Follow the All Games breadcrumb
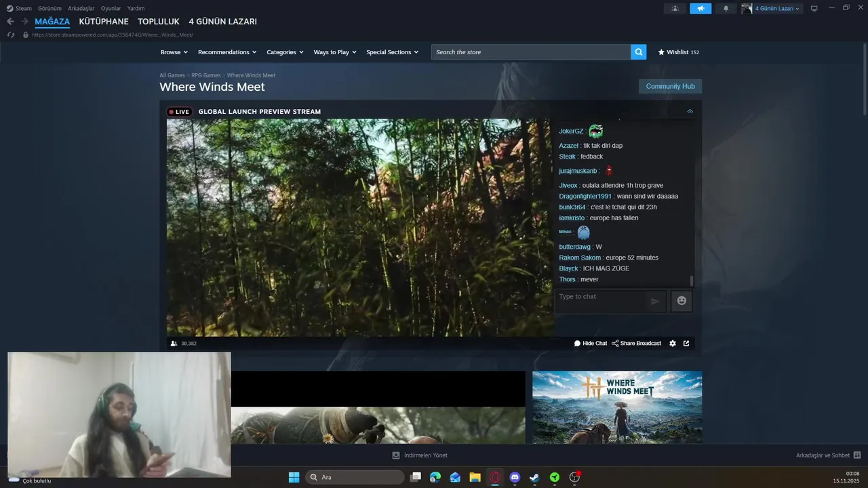 (172, 75)
